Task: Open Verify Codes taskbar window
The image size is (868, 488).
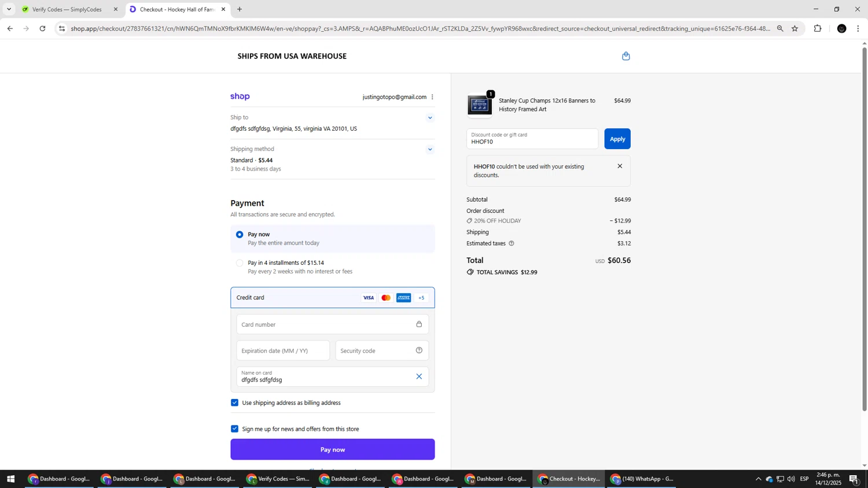Action: 278,479
